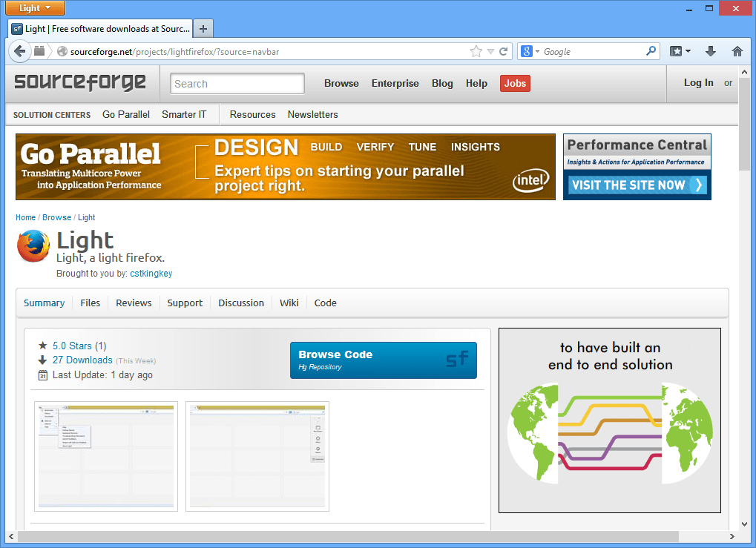Click the end to end solution globe ad
This screenshot has width=756, height=548.
point(610,420)
